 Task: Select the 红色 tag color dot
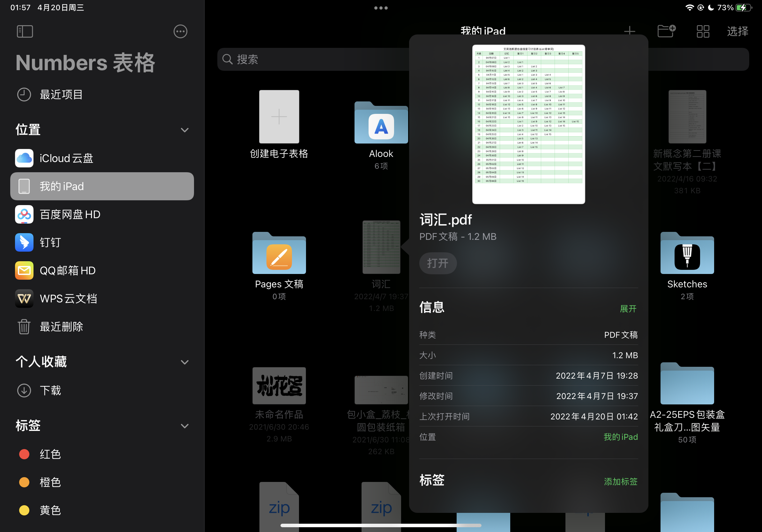point(24,454)
